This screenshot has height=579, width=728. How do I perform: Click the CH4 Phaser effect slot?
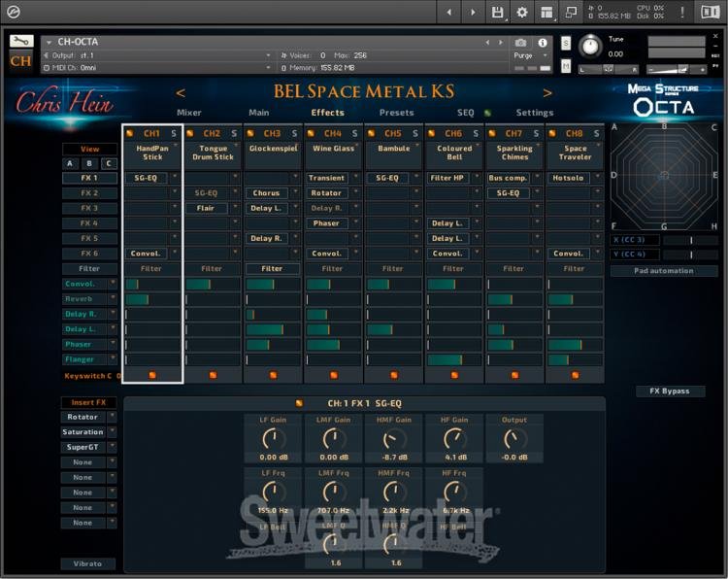coord(329,223)
